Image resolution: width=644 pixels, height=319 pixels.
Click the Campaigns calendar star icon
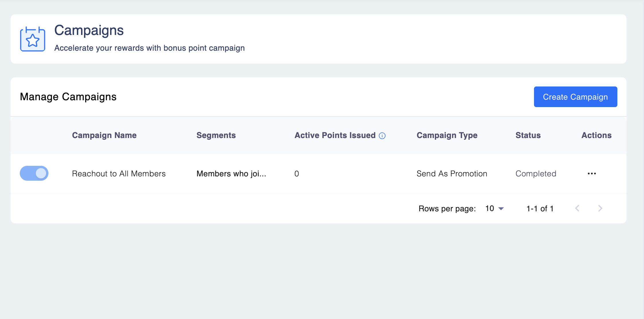(33, 39)
